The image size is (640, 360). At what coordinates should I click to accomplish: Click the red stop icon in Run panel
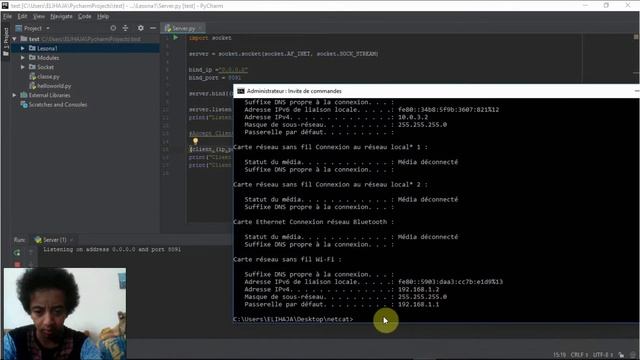click(17, 264)
